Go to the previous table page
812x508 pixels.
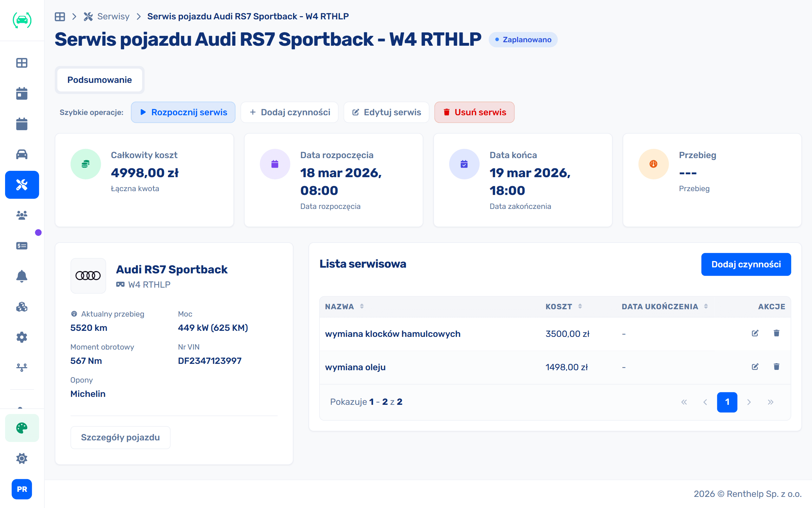pyautogui.click(x=705, y=402)
